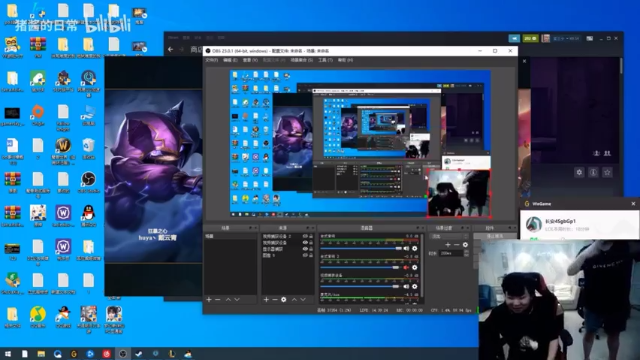Viewport: 640px width, 360px height.
Task: Toggle lock on the 图像 source row
Action: 311,255
